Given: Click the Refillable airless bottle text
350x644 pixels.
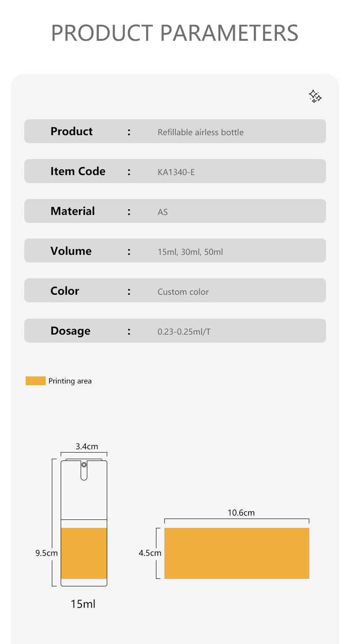Looking at the screenshot, I should coord(201,132).
